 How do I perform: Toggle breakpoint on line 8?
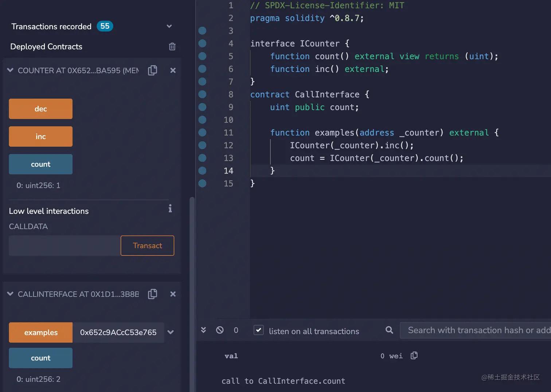pyautogui.click(x=202, y=94)
